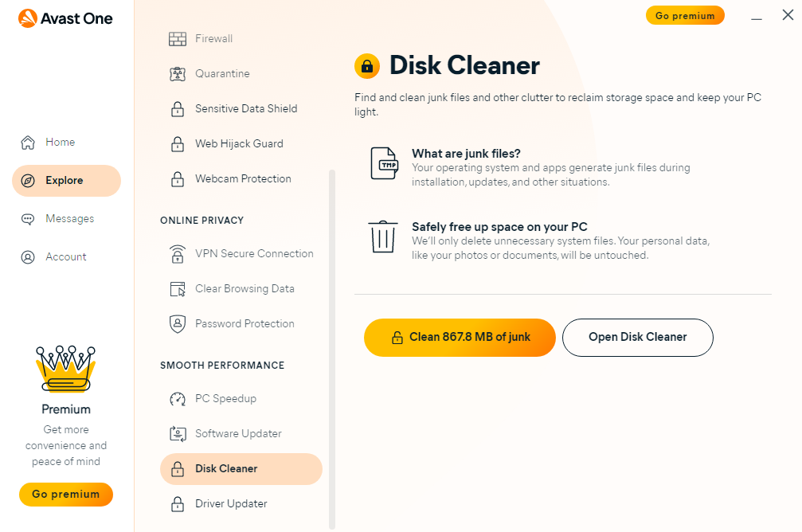Click the Webcam Protection lock icon

point(178,179)
